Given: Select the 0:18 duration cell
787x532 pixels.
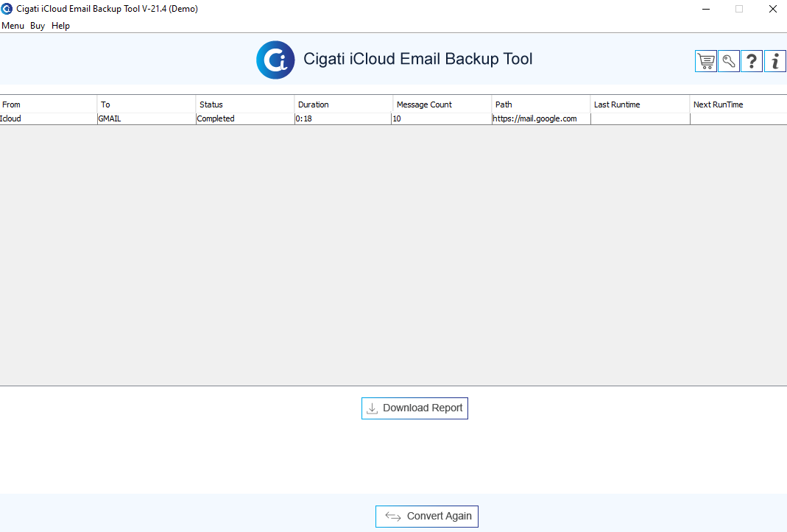Looking at the screenshot, I should coord(343,118).
